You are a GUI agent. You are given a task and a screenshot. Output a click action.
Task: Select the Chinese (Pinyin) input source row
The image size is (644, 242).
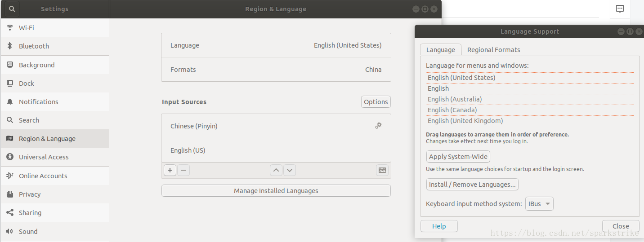[276, 126]
